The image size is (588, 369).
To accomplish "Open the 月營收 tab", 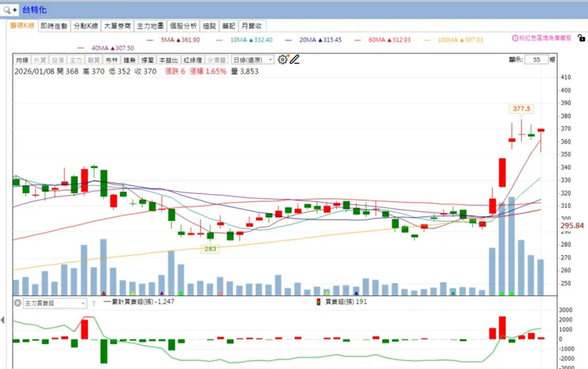I will click(x=252, y=26).
